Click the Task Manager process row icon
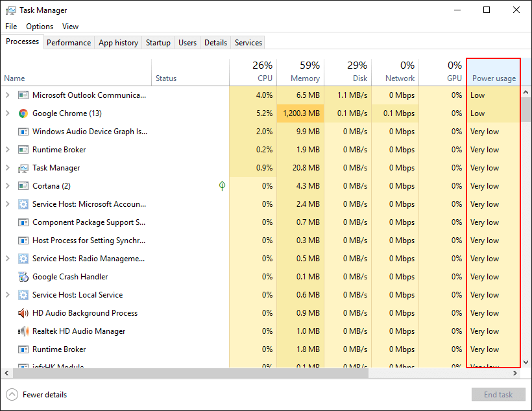 23,168
